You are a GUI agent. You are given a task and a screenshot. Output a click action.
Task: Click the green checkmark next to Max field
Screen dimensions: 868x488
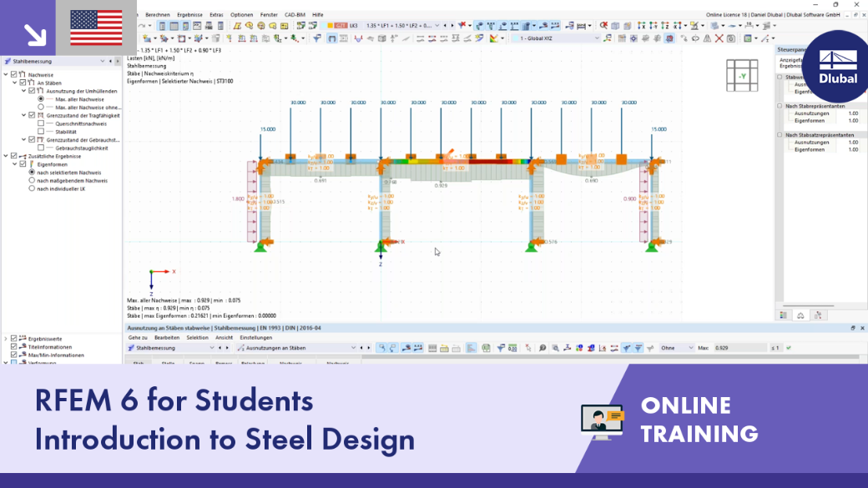pos(788,348)
